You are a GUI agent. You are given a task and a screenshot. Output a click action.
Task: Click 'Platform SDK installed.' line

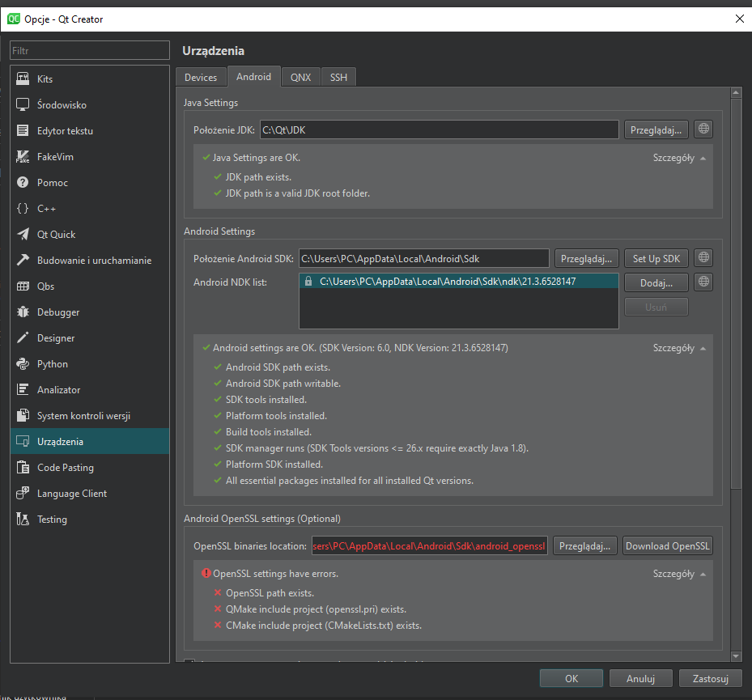pos(274,465)
